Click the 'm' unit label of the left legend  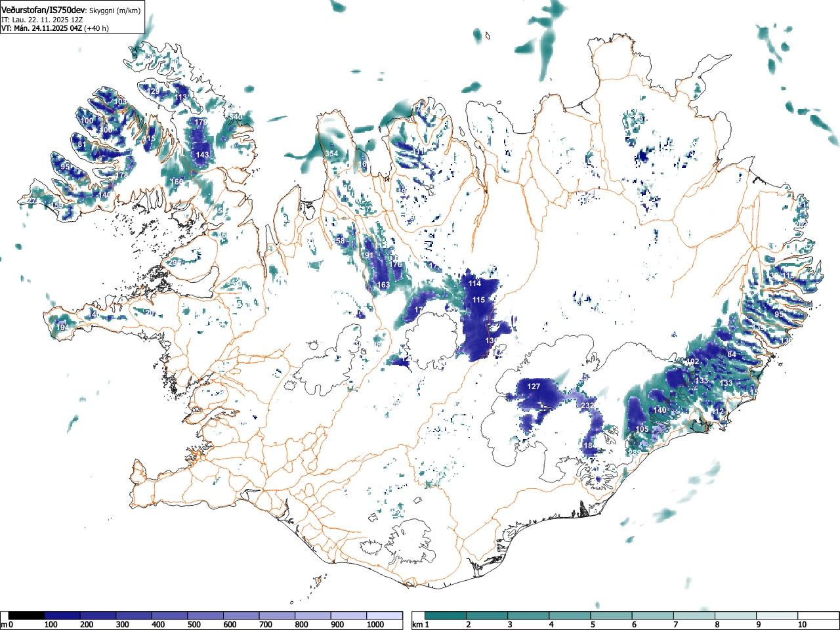click(x=5, y=625)
